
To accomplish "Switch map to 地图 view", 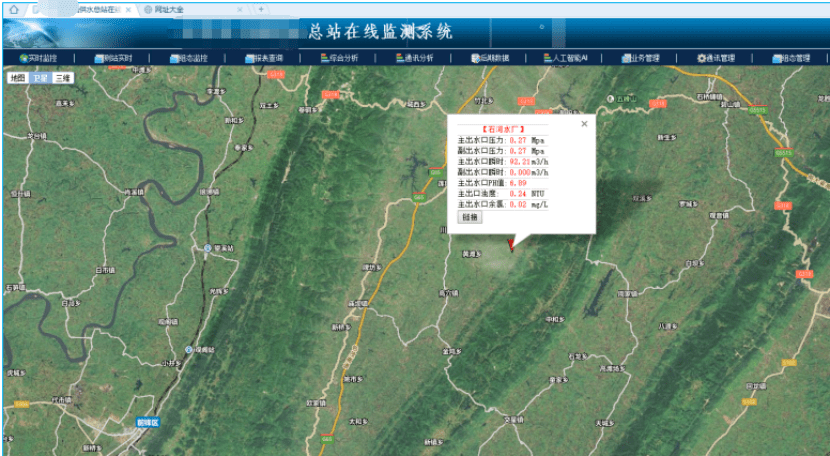I will pyautogui.click(x=16, y=78).
